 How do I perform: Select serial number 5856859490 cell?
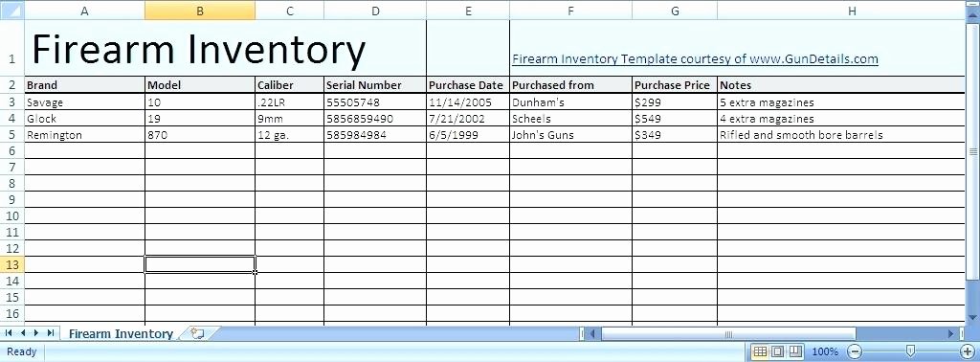point(375,118)
